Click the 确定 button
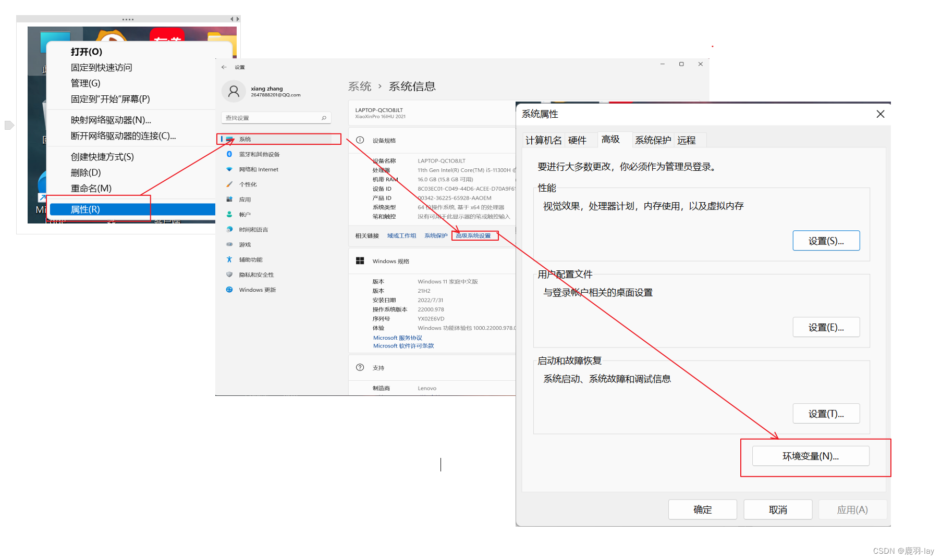 (x=703, y=509)
